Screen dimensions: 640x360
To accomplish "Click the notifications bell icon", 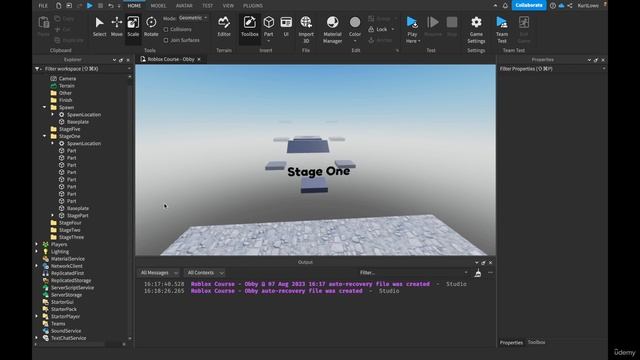I will [x=505, y=6].
